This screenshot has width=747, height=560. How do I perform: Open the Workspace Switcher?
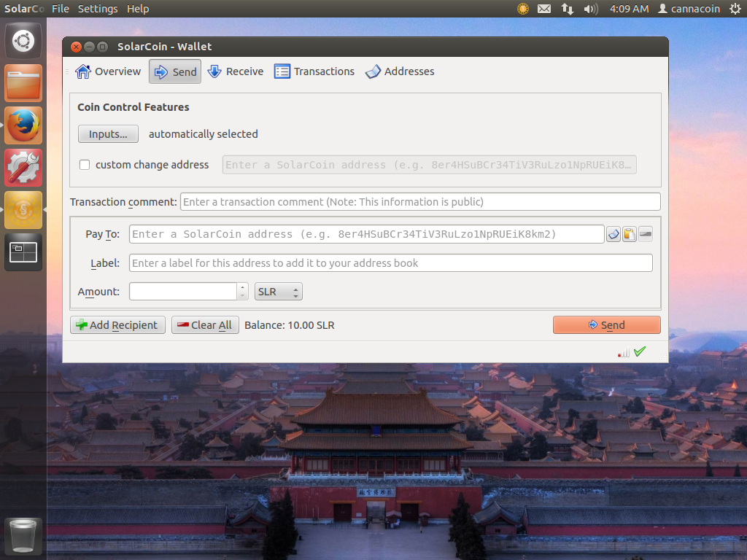23,252
